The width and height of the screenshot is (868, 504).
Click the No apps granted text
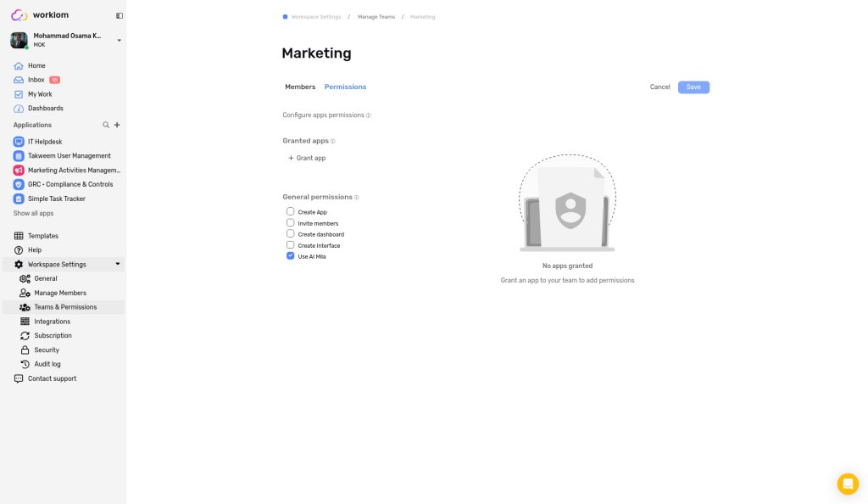pos(567,266)
